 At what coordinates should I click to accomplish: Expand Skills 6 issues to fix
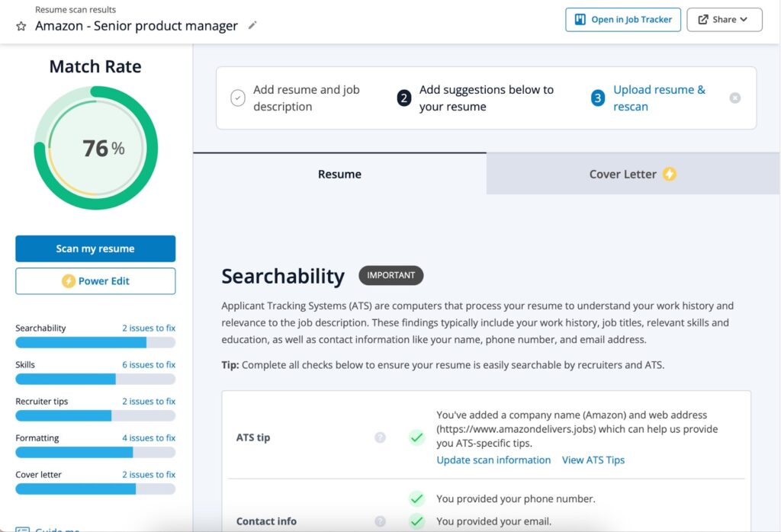tap(149, 365)
